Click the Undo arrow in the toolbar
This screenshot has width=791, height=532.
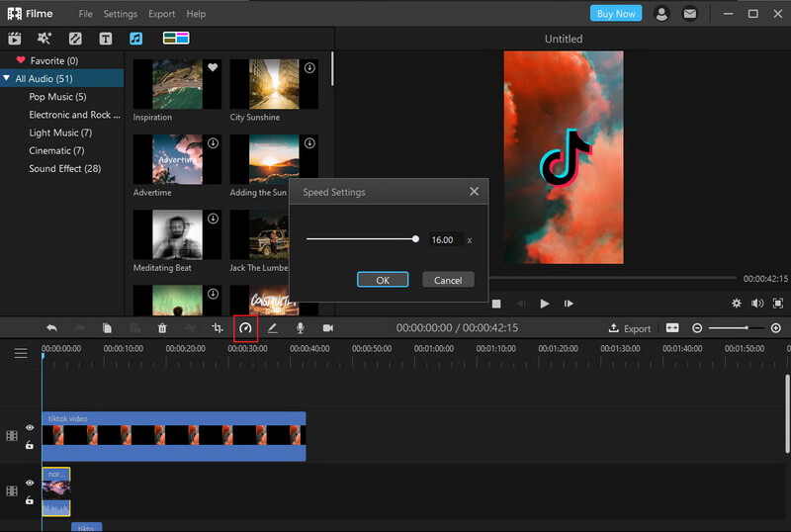[51, 328]
